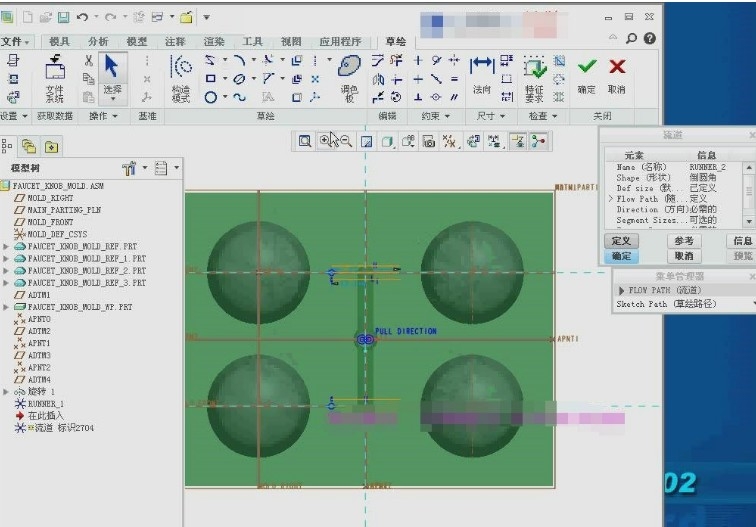756x527 pixels.
Task: Select Flow Path row in 流道 dialog
Action: [x=674, y=199]
